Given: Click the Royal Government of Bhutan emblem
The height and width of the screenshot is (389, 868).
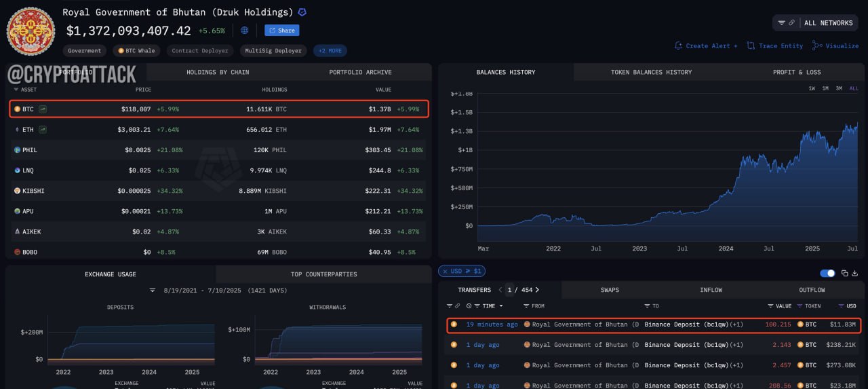Looking at the screenshot, I should tap(31, 31).
